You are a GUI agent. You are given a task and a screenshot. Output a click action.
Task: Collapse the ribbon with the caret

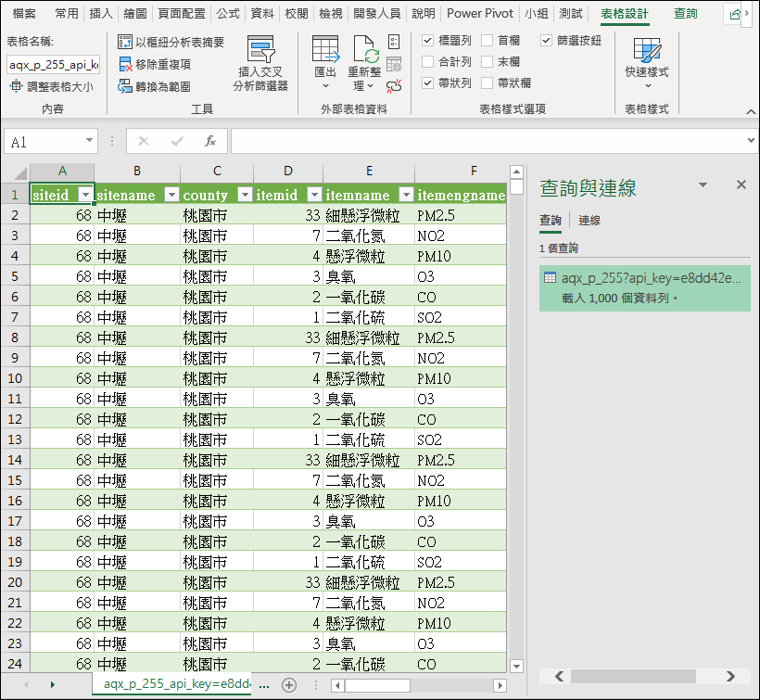tap(751, 111)
